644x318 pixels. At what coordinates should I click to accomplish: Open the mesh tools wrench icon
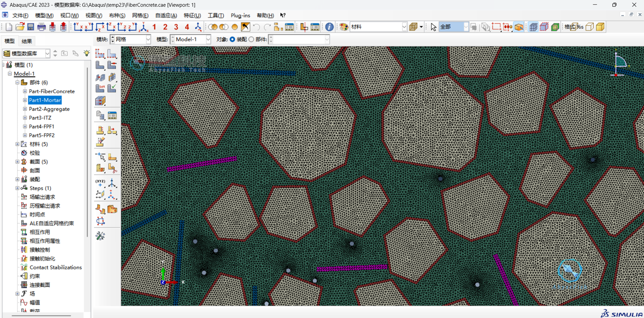pyautogui.click(x=100, y=236)
